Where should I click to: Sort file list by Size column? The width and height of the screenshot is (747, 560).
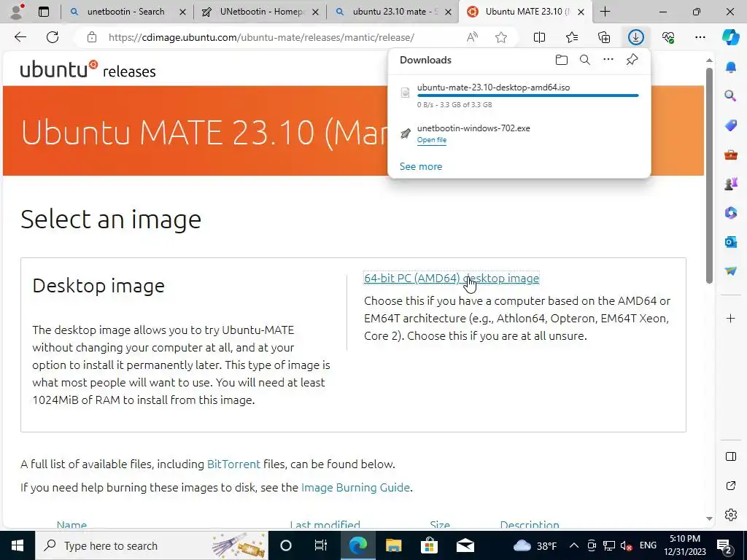(x=440, y=524)
